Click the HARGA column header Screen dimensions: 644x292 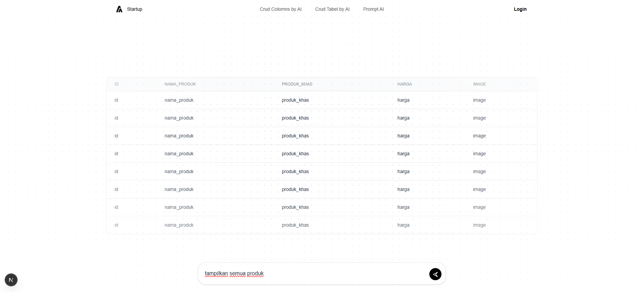[404, 84]
